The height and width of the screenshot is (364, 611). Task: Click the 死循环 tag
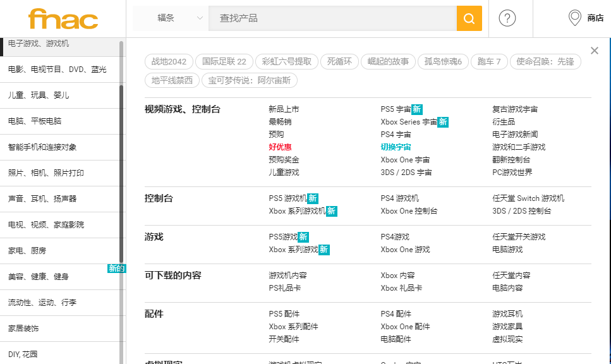click(339, 61)
